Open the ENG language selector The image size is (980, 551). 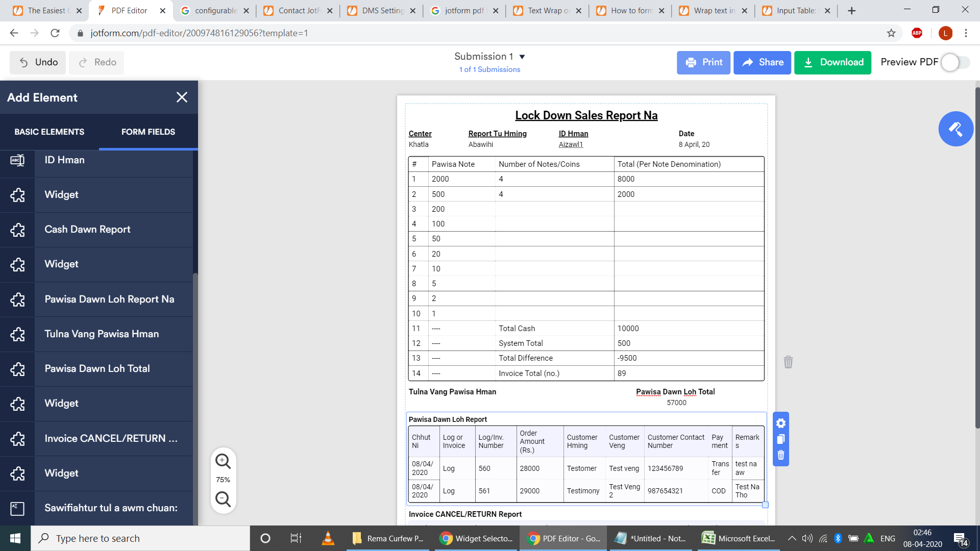click(888, 538)
